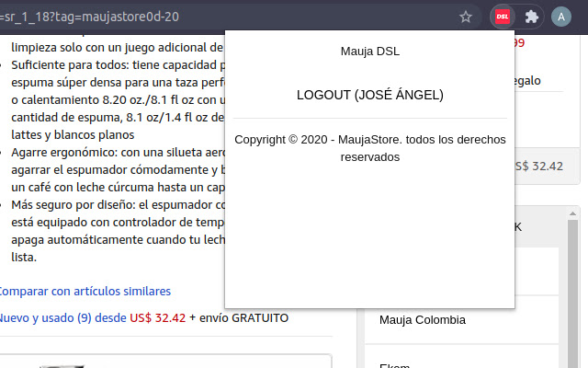588x368 pixels.
Task: Click the list scrollbar up arrow
Action: point(572,213)
